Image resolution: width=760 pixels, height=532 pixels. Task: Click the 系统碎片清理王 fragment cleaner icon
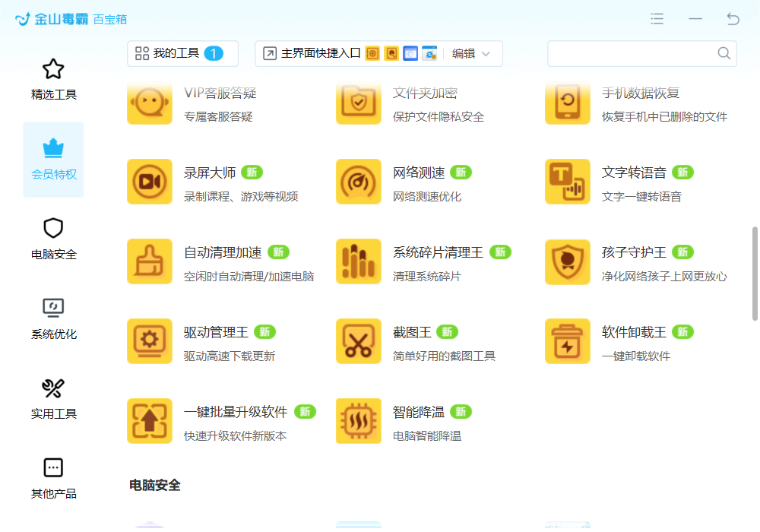click(x=359, y=261)
